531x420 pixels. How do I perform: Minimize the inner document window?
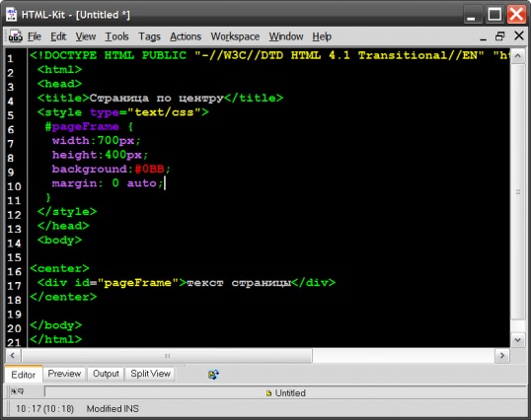pyautogui.click(x=484, y=36)
